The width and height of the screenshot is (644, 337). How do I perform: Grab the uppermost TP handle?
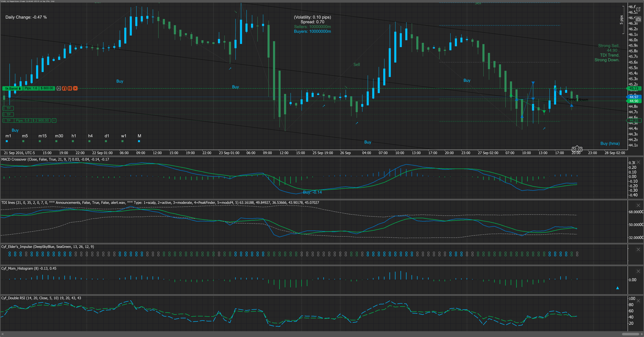point(8,108)
